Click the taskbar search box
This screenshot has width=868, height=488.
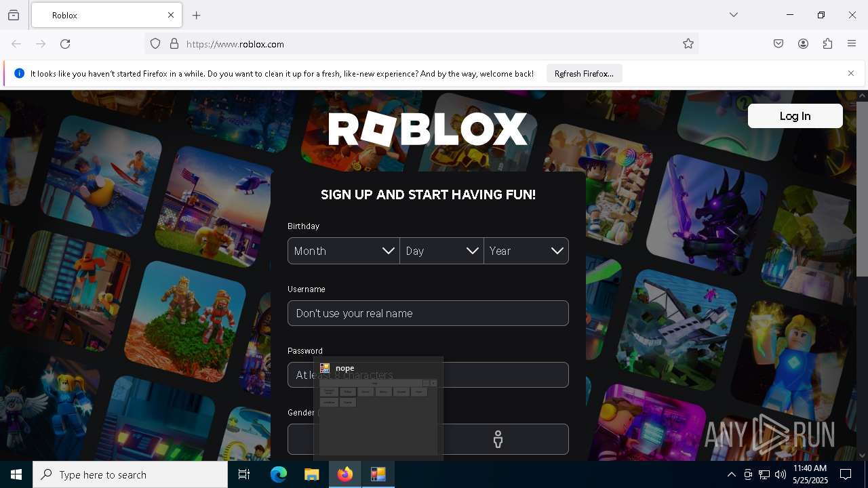pyautogui.click(x=130, y=474)
